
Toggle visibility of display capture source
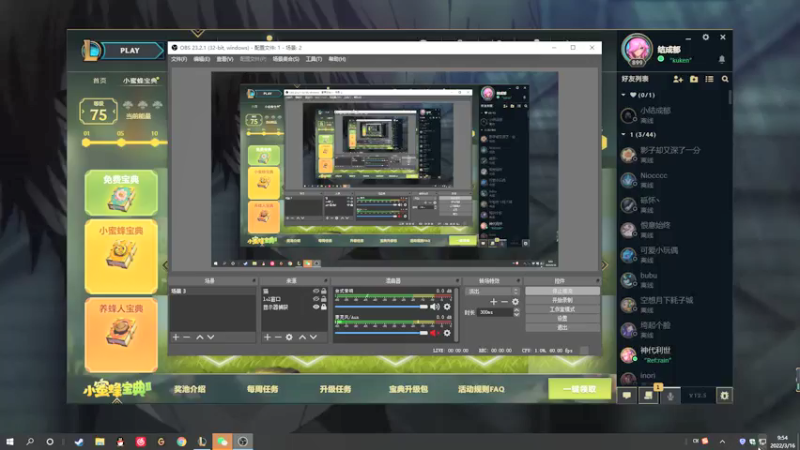coord(316,307)
